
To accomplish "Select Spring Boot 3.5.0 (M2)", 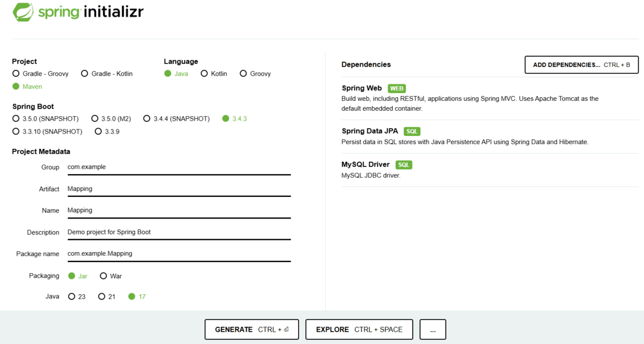I will [111, 118].
